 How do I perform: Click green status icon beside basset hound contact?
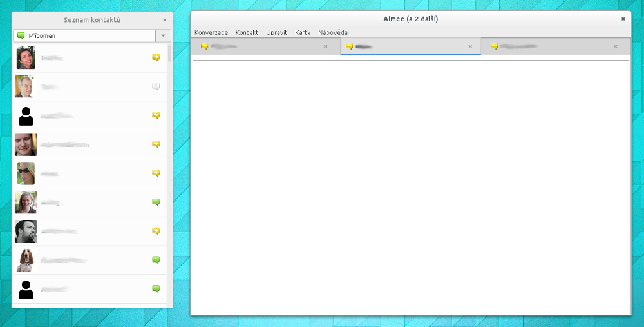(x=156, y=260)
